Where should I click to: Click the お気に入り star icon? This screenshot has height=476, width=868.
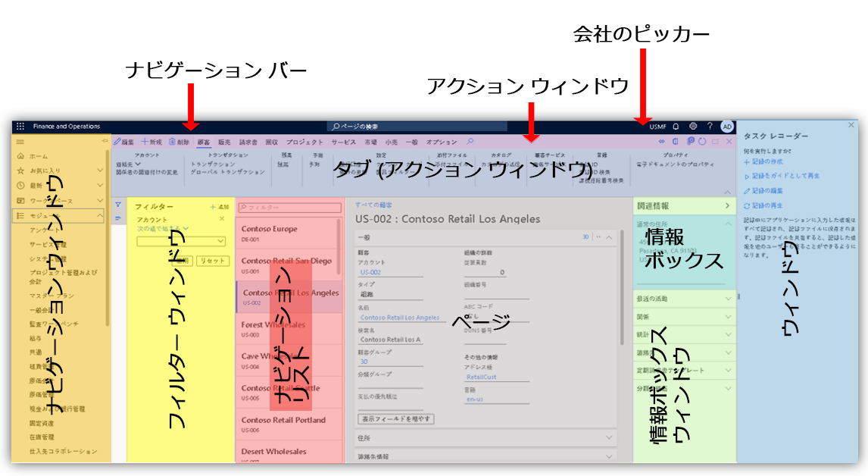point(20,171)
